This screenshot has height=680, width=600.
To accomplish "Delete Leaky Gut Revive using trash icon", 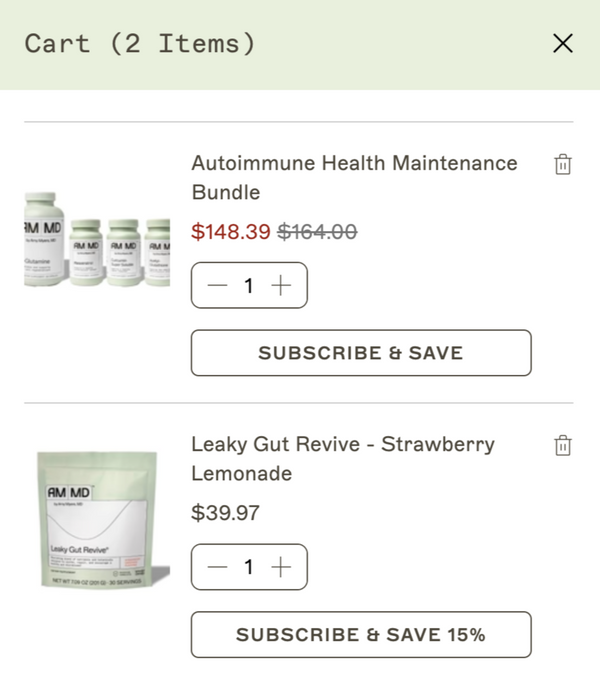I will (563, 446).
